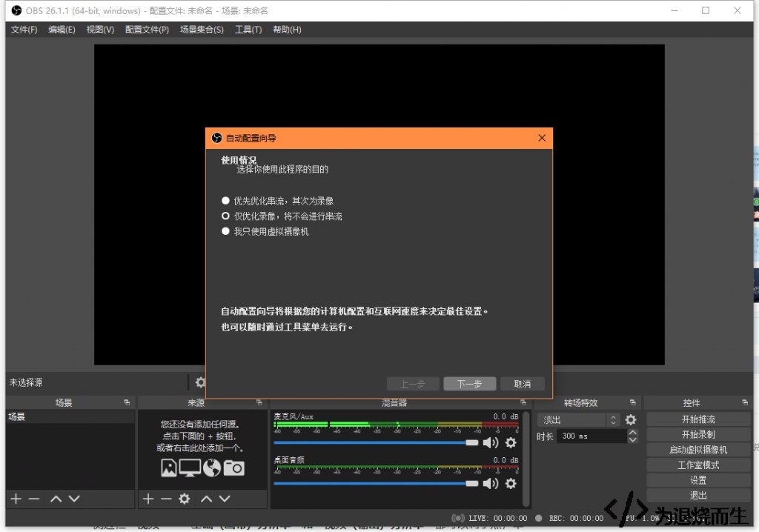Click the OBS logo in title bar
This screenshot has width=759, height=532.
coord(16,10)
